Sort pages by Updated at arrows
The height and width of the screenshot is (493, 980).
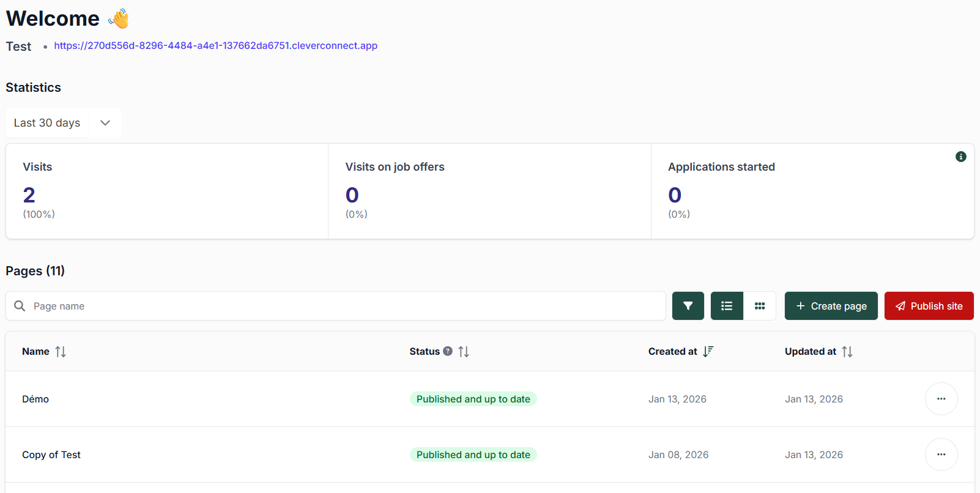(x=847, y=352)
